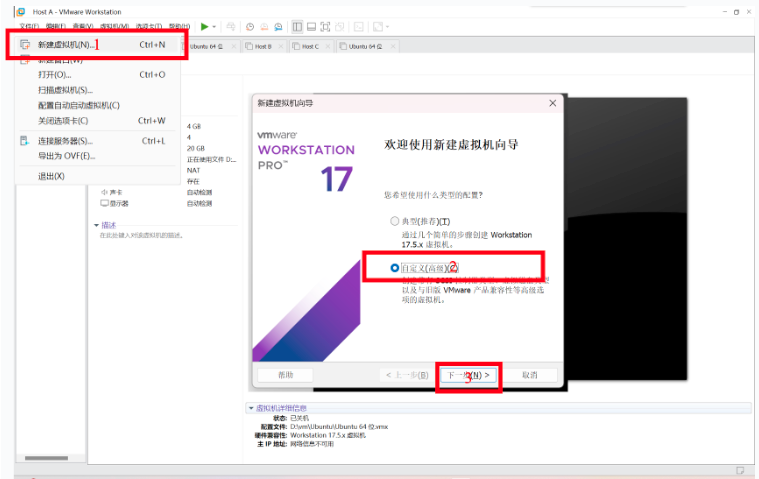Close the 新建虚拟机向导 dialog
759x479 pixels.
[x=552, y=103]
